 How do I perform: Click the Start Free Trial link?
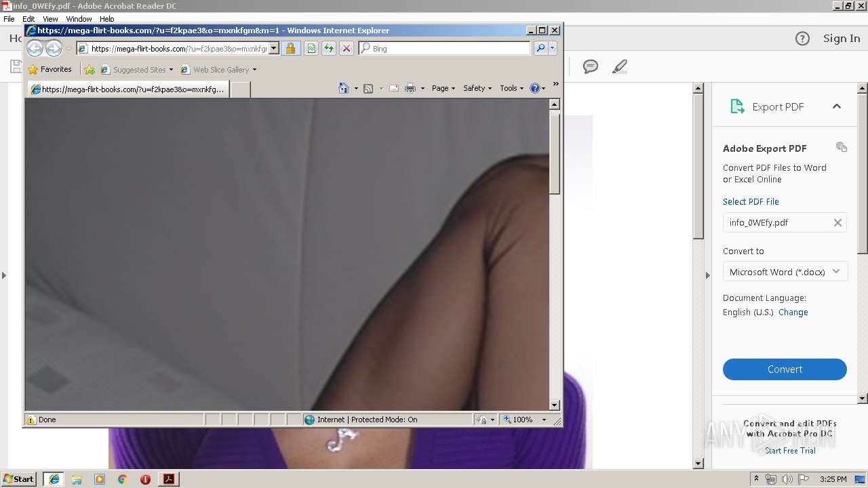point(790,451)
